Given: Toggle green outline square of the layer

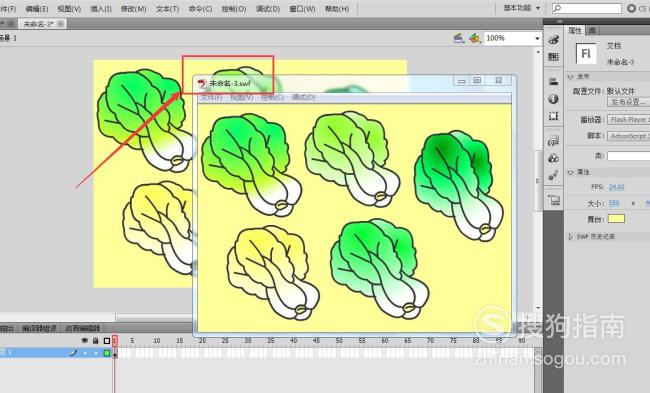Looking at the screenshot, I should click(x=107, y=353).
